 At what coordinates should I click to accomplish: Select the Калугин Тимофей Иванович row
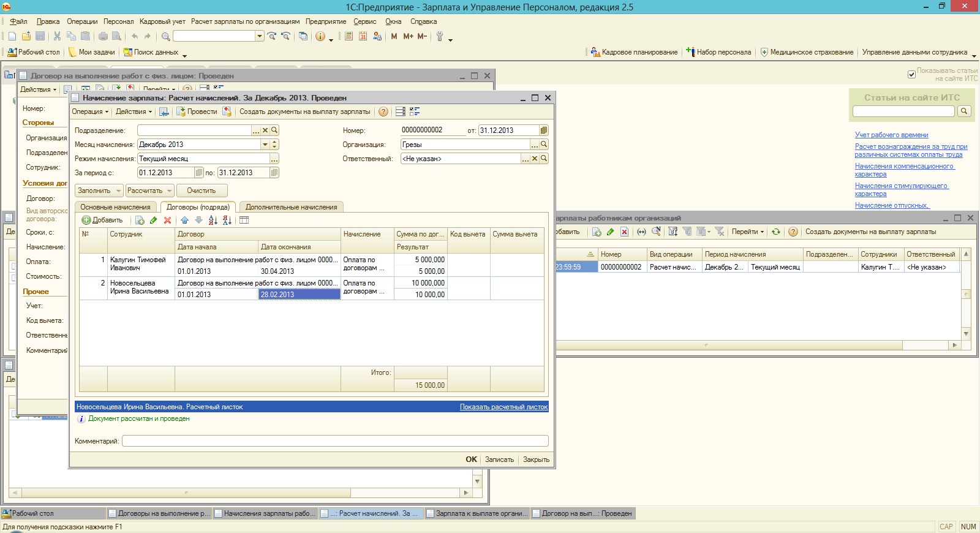pyautogui.click(x=311, y=265)
